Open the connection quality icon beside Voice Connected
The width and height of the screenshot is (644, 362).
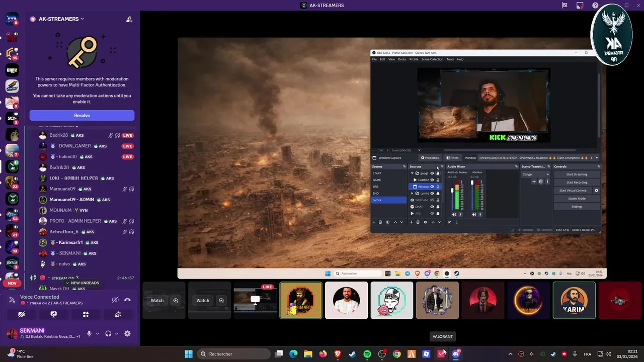[12, 300]
